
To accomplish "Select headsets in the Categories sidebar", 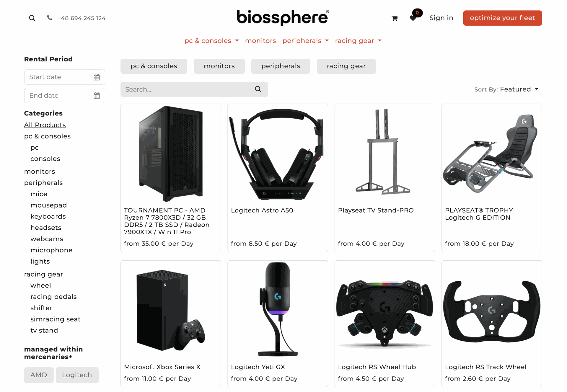I will point(46,228).
